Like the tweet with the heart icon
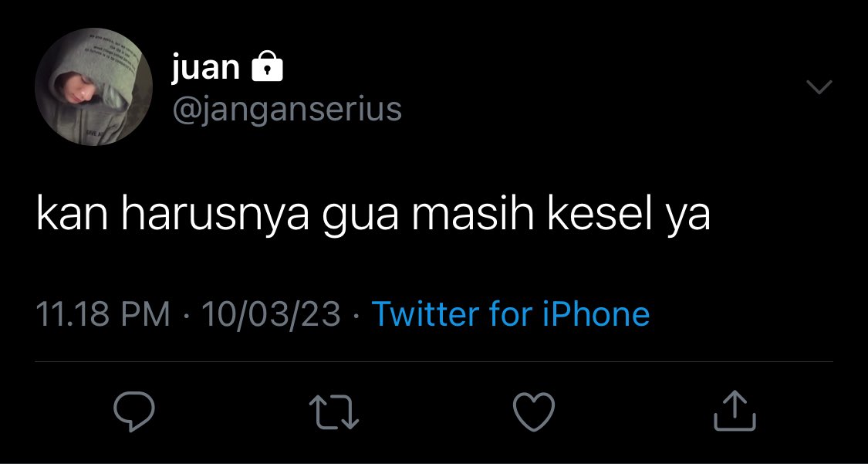This screenshot has height=464, width=868. point(534,412)
